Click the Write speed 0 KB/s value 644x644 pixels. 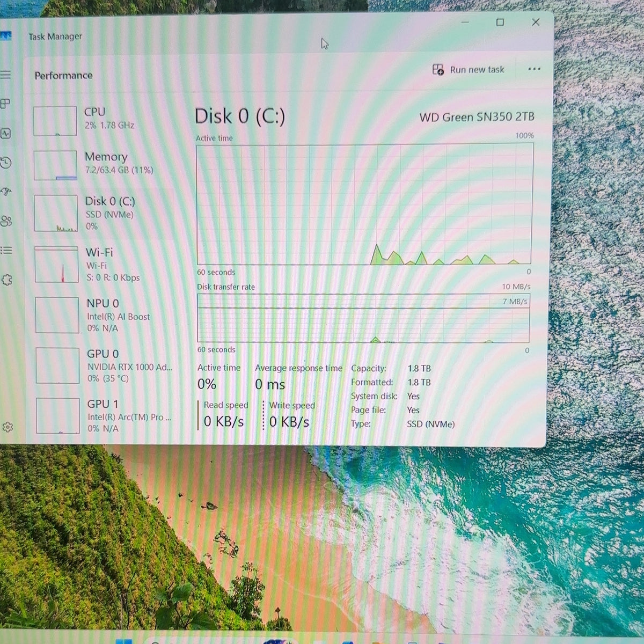click(289, 422)
